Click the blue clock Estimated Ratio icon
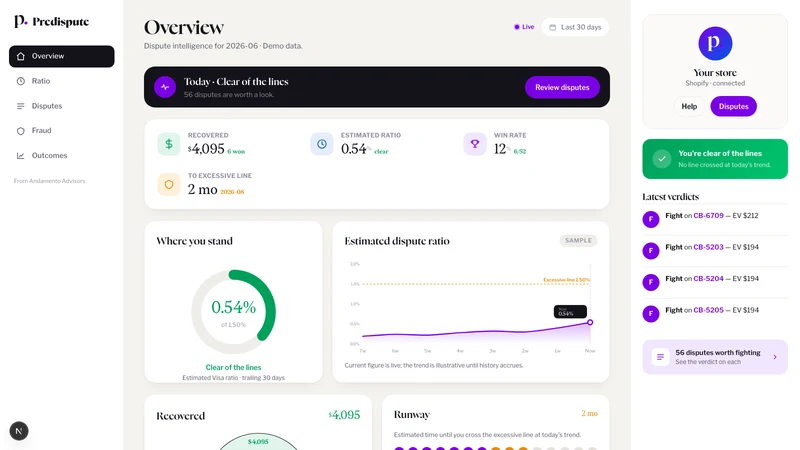The image size is (800, 450). point(322,144)
